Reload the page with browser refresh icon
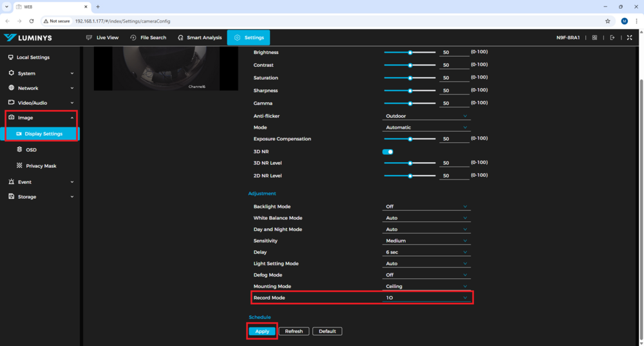 [x=31, y=21]
